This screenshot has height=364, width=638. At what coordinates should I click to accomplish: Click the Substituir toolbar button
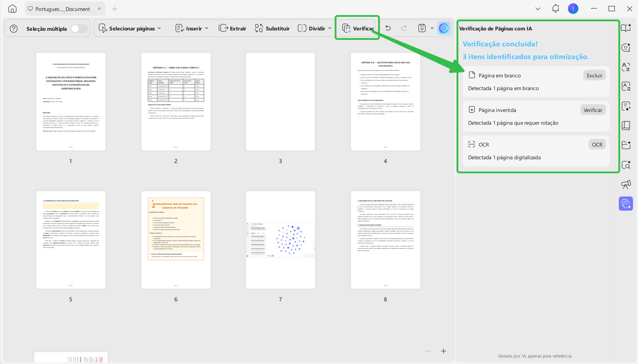pyautogui.click(x=272, y=28)
